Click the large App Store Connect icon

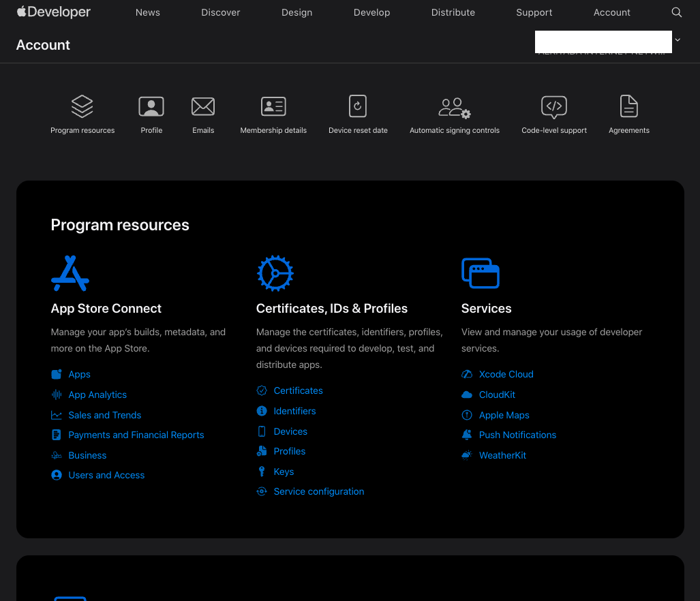(x=70, y=273)
